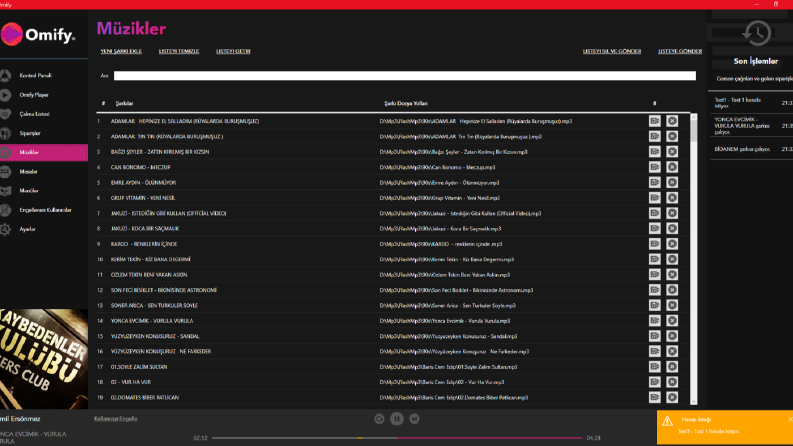Click the playback progress bar
The width and height of the screenshot is (793, 446).
397,438
